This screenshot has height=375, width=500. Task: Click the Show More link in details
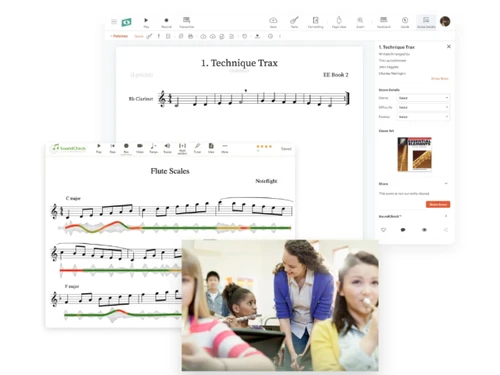point(440,79)
